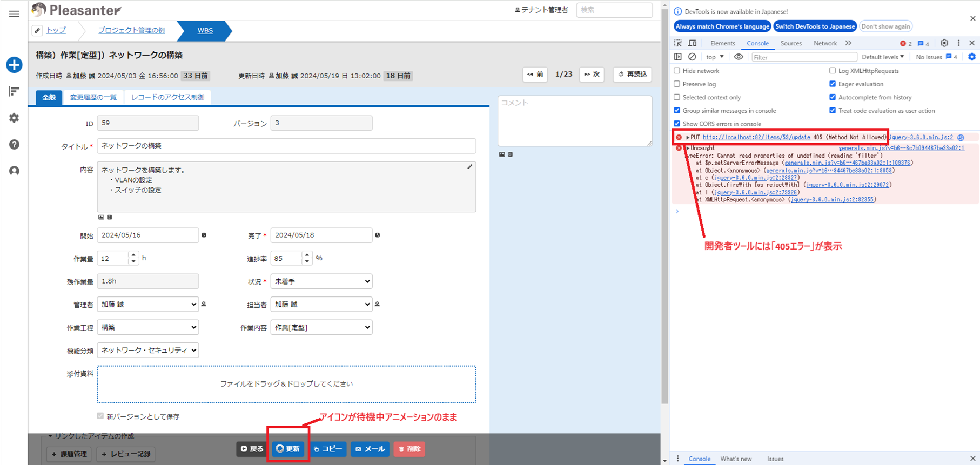Open the プロジェクト管理の例 breadcrumb link
Screen dimensions: 980x465
131,30
